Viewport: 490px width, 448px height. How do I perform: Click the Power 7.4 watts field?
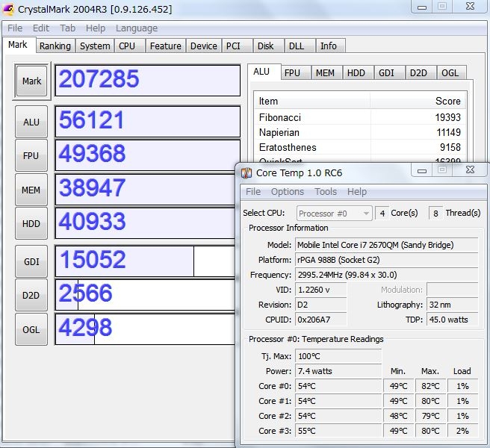point(338,371)
